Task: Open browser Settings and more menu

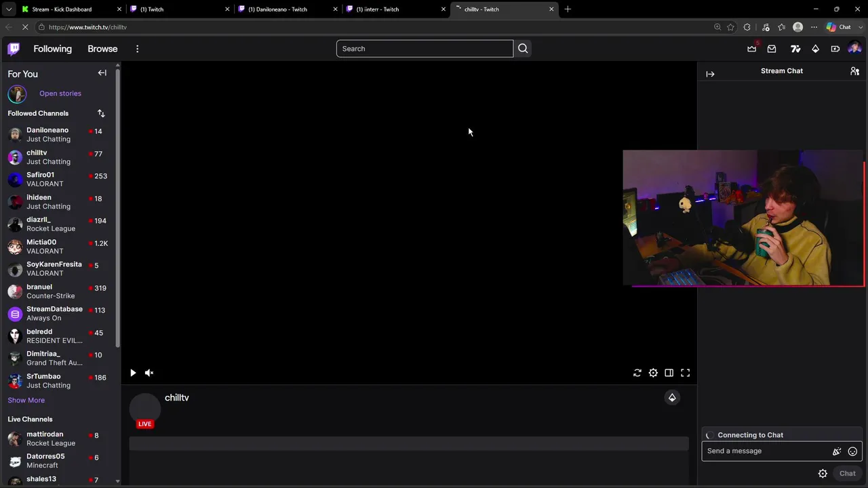Action: click(814, 27)
